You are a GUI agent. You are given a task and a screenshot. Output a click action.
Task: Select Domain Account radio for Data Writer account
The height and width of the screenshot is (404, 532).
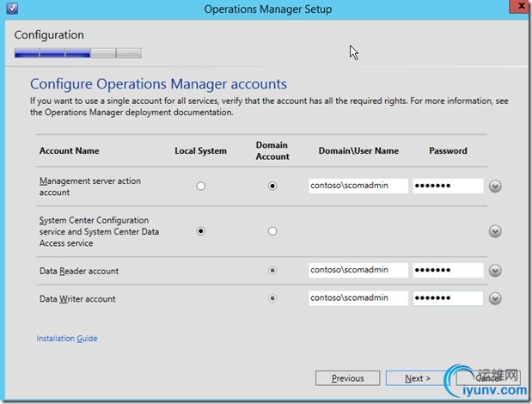[x=272, y=299]
